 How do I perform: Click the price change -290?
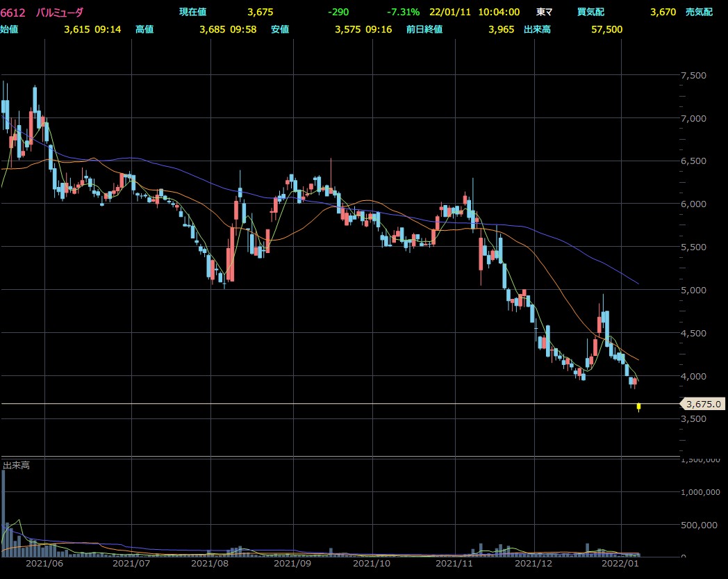point(338,12)
